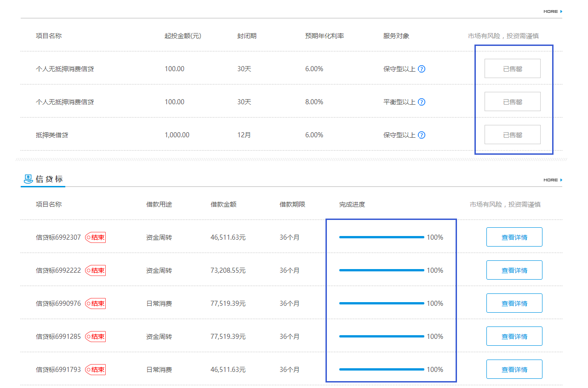Click help icon in 6.00% 个人无抵押消费信贷 row

point(422,69)
